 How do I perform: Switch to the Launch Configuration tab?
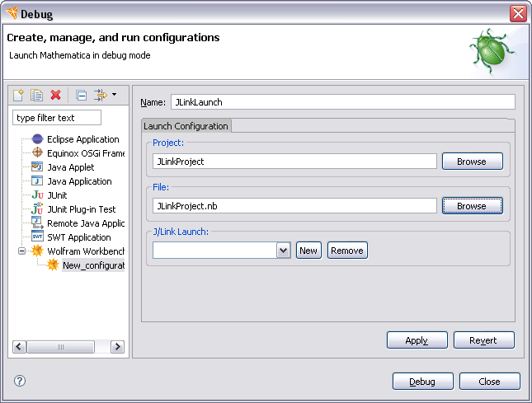tap(186, 126)
